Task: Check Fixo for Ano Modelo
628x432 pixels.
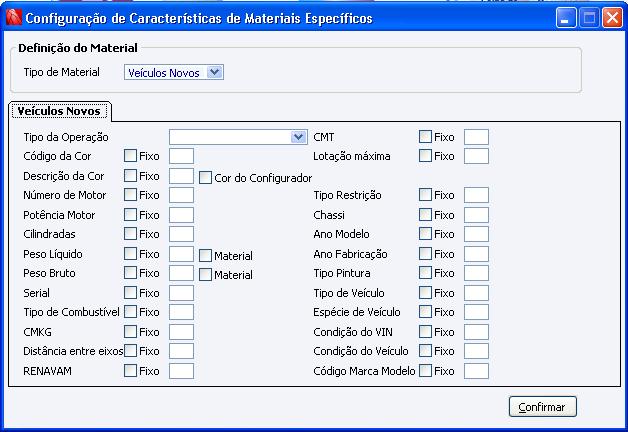Action: point(425,234)
